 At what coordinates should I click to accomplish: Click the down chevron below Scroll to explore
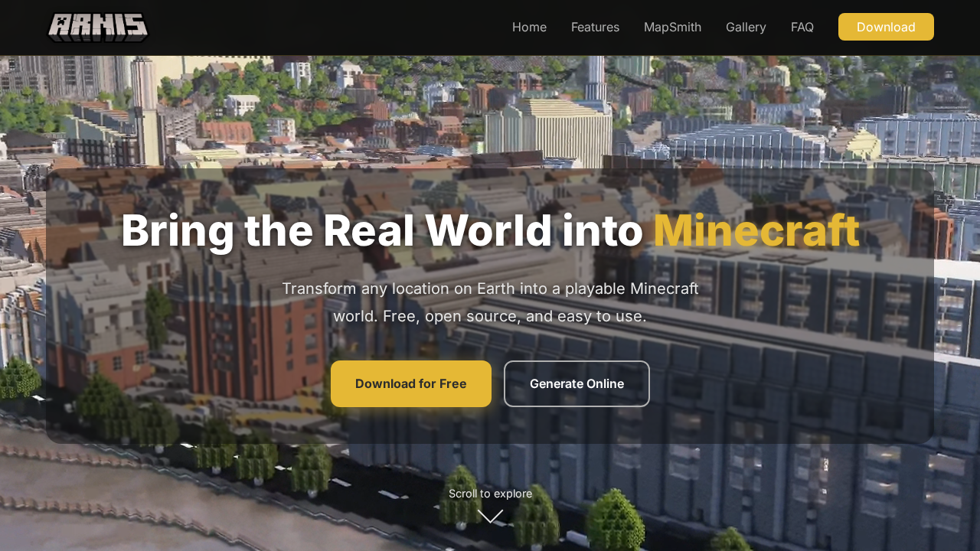click(x=490, y=517)
